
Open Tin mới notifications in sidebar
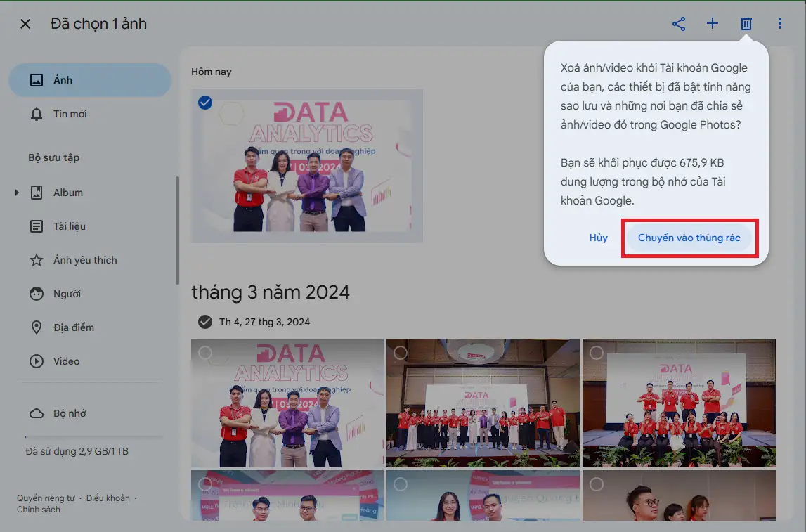[70, 114]
